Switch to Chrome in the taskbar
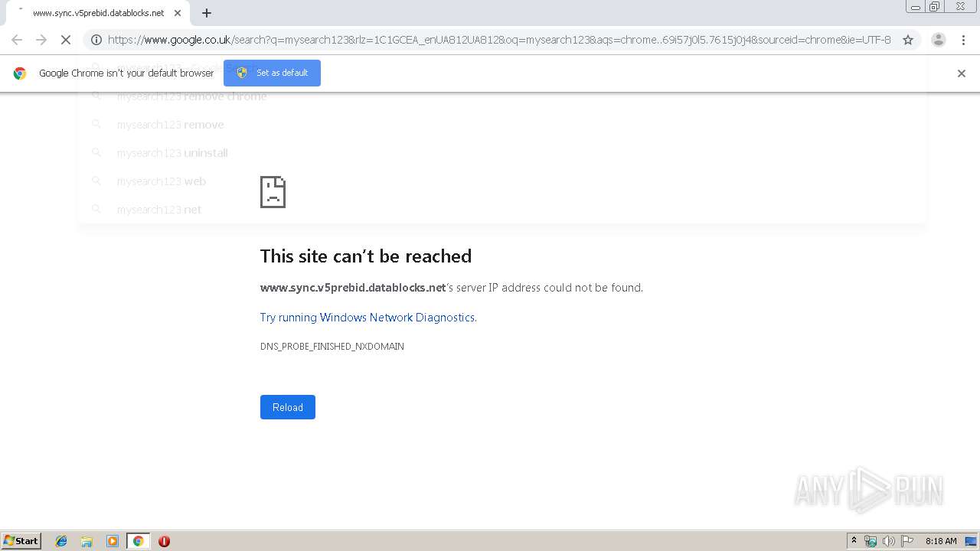The height and width of the screenshot is (551, 980). 138,541
